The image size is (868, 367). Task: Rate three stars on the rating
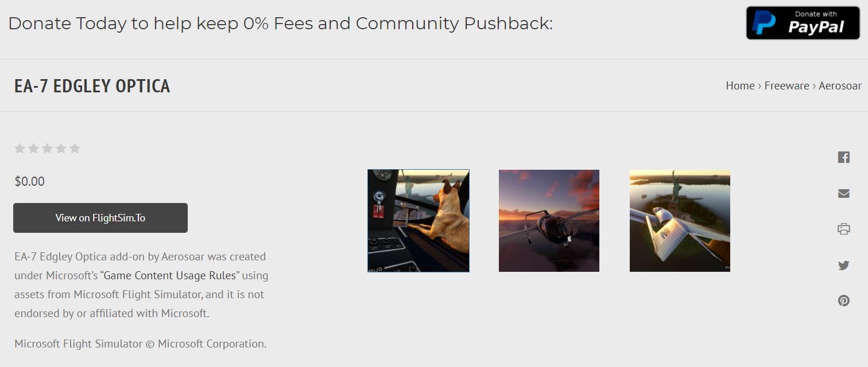pyautogui.click(x=47, y=149)
